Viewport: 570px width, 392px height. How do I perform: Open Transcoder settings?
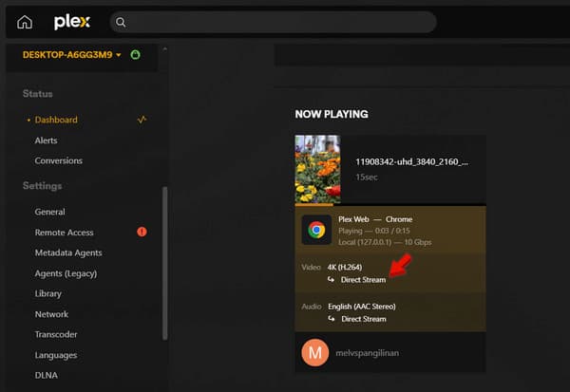56,335
